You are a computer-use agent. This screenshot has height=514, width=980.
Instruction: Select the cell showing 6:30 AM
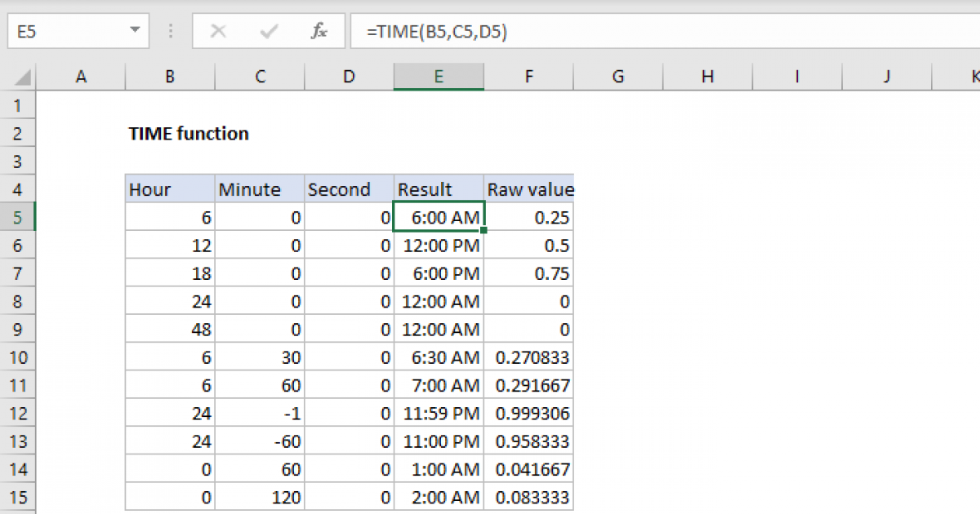pos(439,357)
